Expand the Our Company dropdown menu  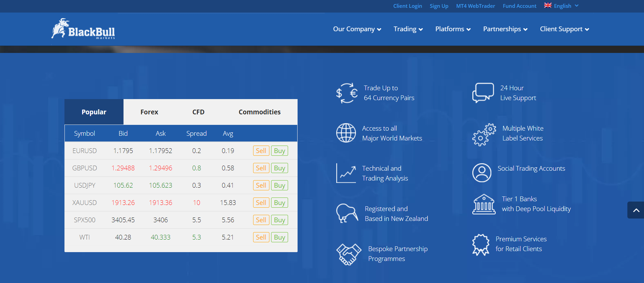(x=357, y=29)
